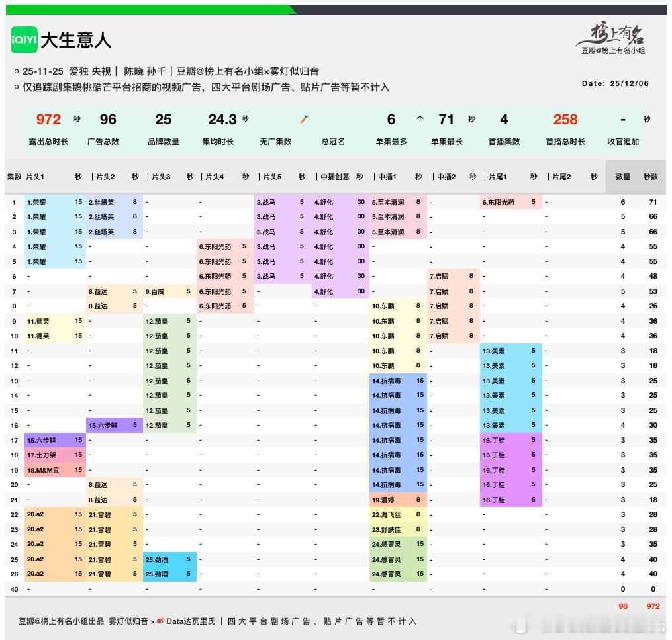Click the 数量 column header
672x640 pixels.
tap(623, 177)
